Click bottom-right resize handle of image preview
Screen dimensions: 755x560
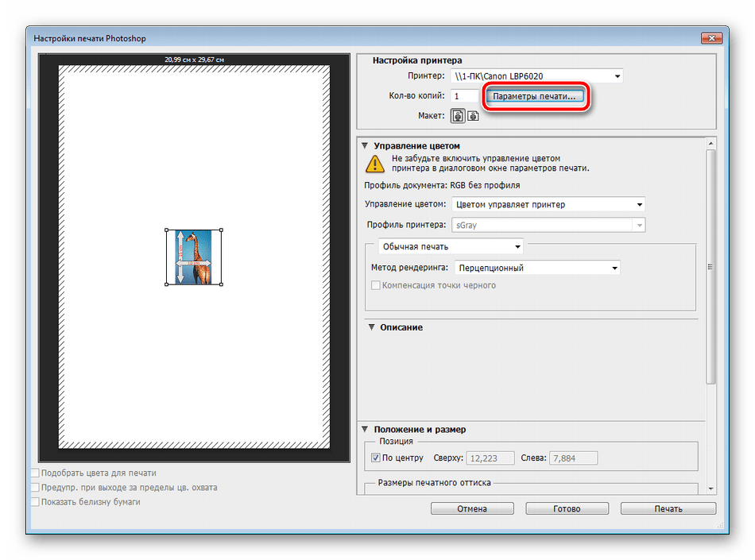click(221, 284)
